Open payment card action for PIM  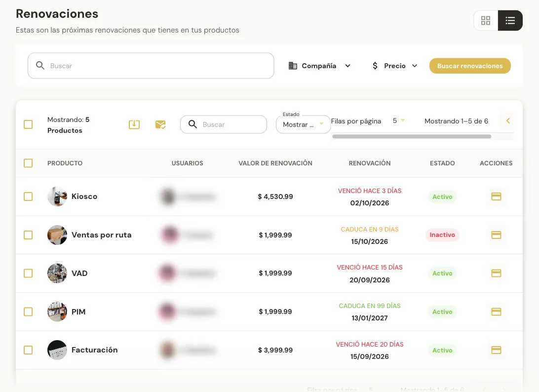[496, 312]
